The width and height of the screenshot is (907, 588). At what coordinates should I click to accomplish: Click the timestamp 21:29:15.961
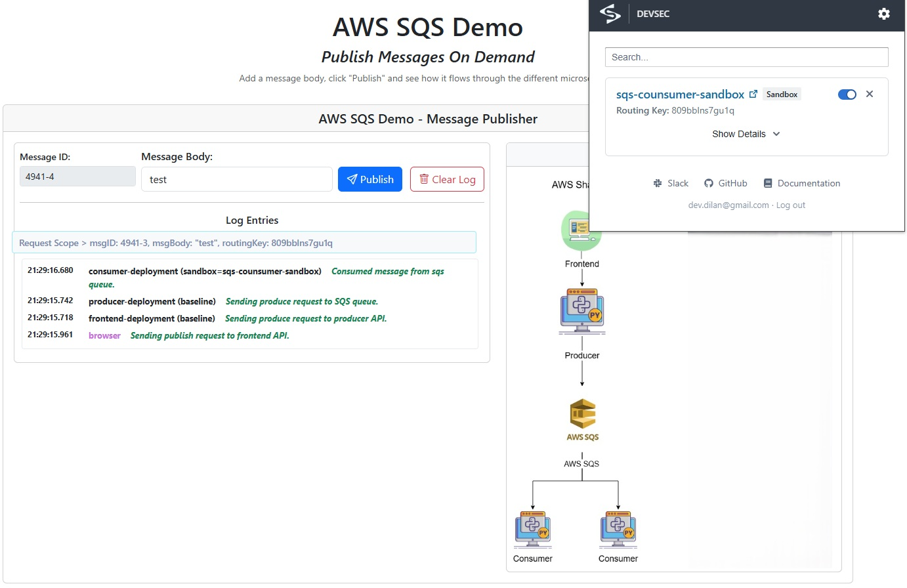click(x=51, y=335)
